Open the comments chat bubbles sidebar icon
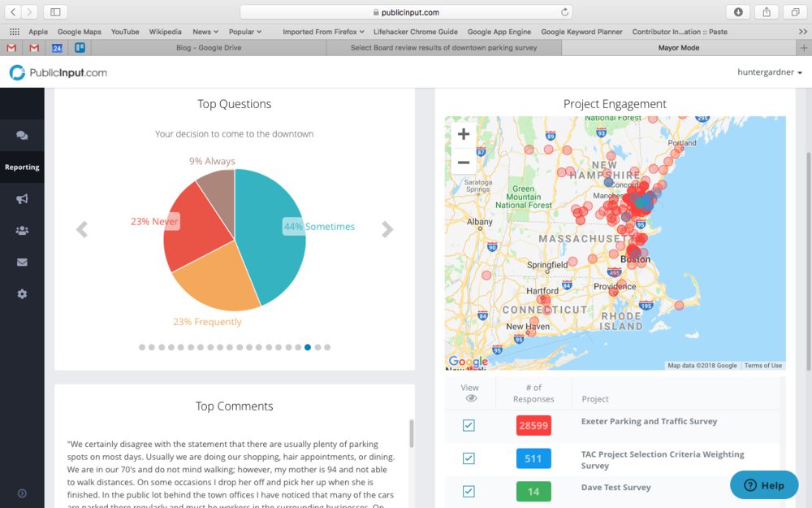Viewport: 812px width, 508px height. pos(22,136)
